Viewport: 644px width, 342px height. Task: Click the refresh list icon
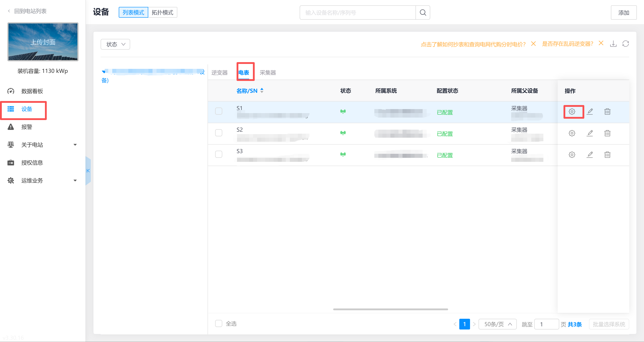pos(625,44)
